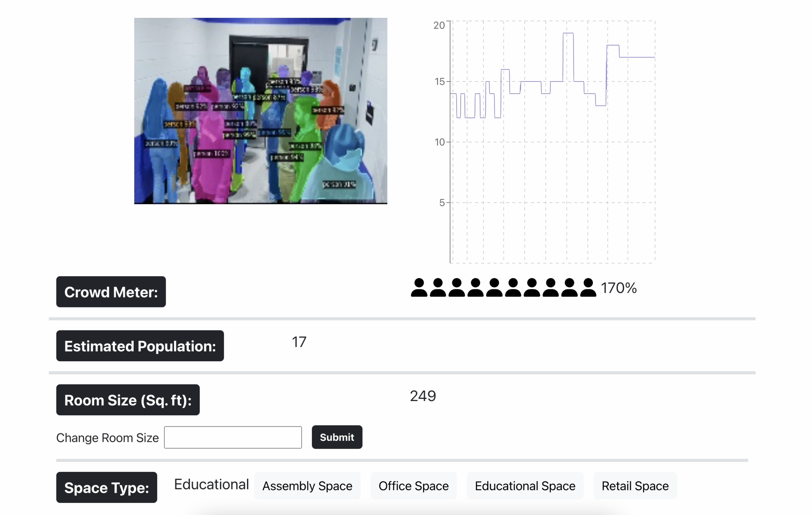This screenshot has width=812, height=515.
Task: Click the 15 label on chart y-axis
Action: point(439,82)
